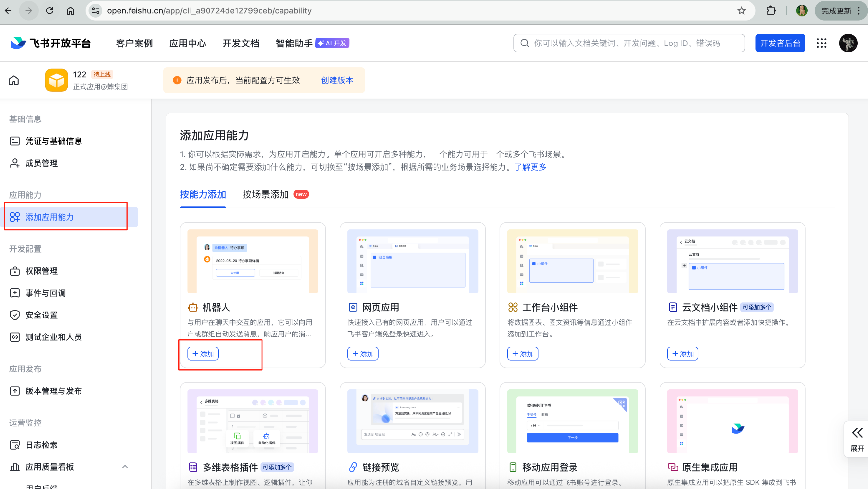Viewport: 868px width, 489px height.
Task: Click the Feishu Open Platform logo
Action: click(x=50, y=43)
